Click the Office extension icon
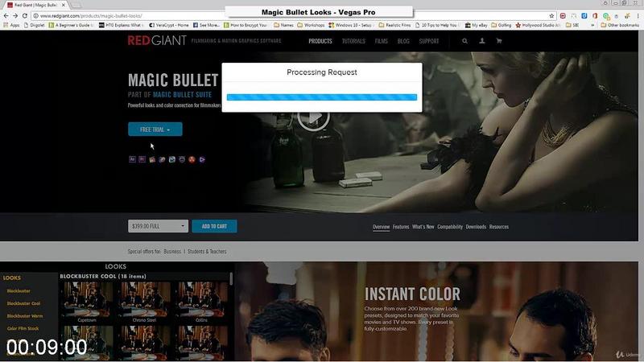The width and height of the screenshot is (644, 362). [x=595, y=15]
